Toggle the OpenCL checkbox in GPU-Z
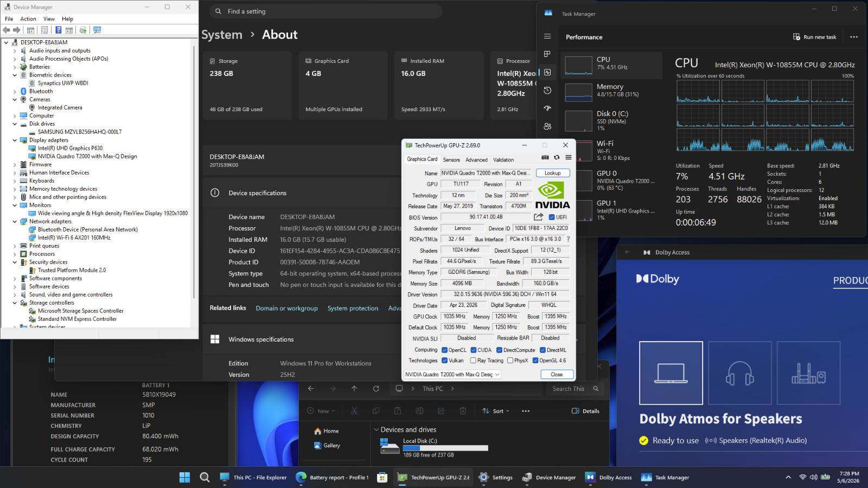Screen dimensions: 868x488 (445, 350)
